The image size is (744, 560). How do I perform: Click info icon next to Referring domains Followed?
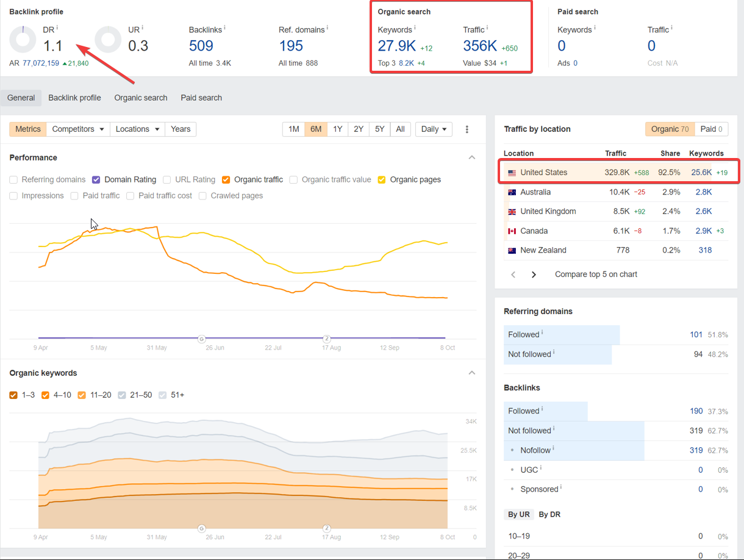pyautogui.click(x=542, y=333)
